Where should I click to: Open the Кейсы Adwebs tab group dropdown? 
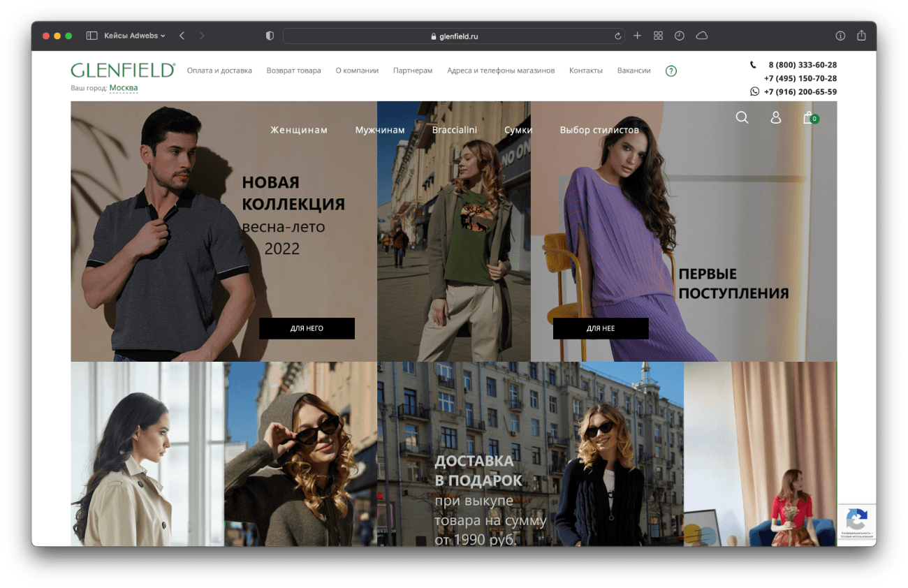pos(135,36)
